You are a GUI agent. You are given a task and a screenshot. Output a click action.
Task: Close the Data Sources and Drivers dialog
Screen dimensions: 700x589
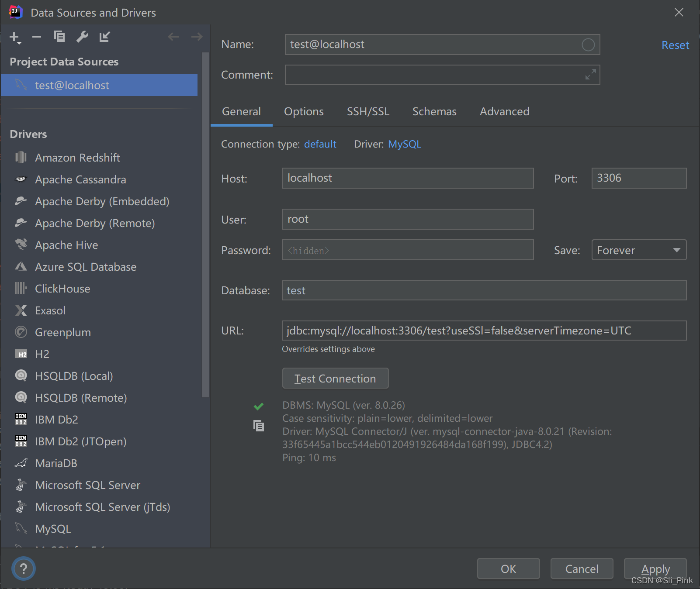click(679, 12)
